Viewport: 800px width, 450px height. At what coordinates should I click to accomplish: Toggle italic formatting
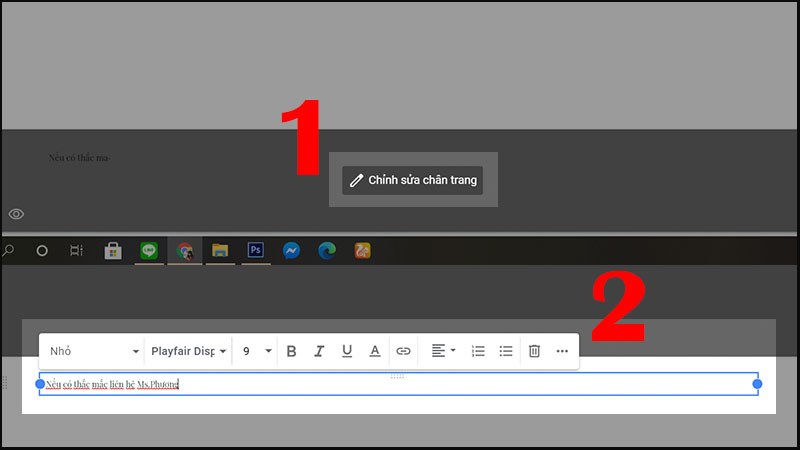[319, 351]
